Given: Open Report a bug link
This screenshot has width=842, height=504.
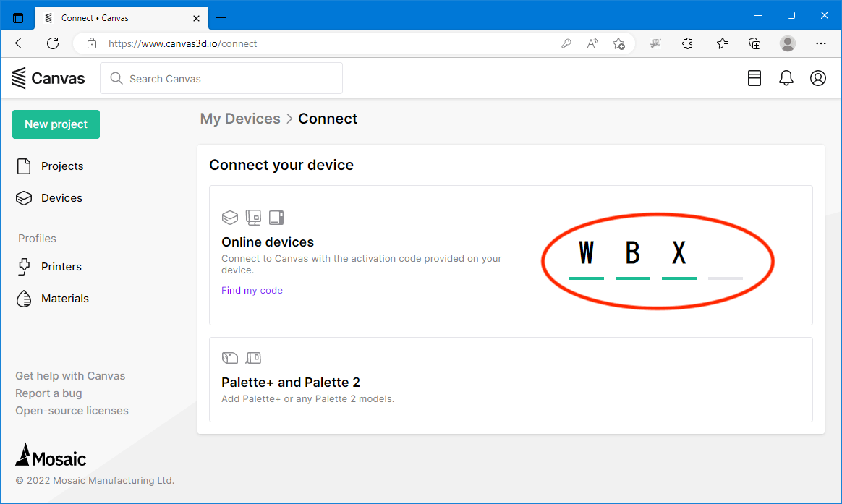Looking at the screenshot, I should coord(49,393).
